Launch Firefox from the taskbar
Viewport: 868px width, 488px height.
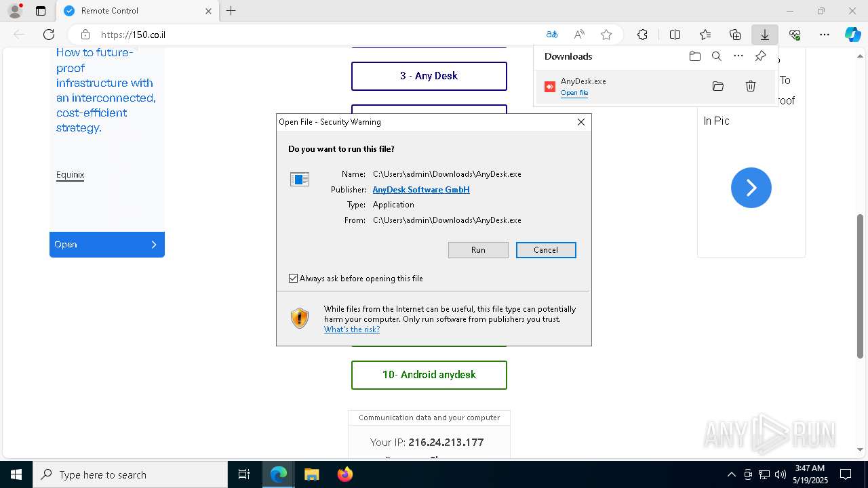coord(345,474)
